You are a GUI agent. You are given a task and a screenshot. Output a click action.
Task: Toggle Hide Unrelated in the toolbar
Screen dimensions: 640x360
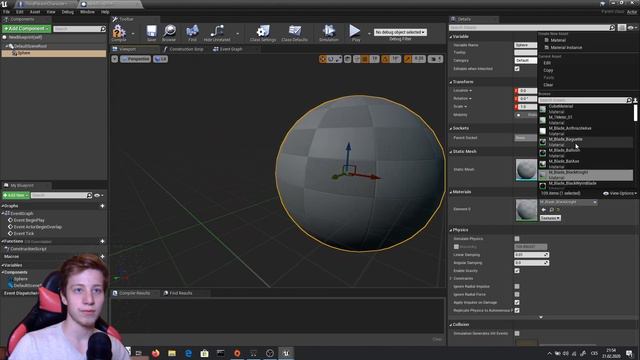coord(217,32)
